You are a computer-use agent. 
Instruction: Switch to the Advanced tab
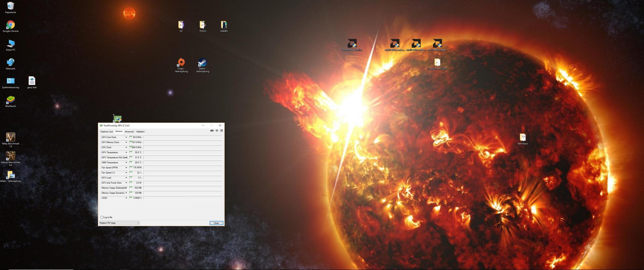pos(129,132)
